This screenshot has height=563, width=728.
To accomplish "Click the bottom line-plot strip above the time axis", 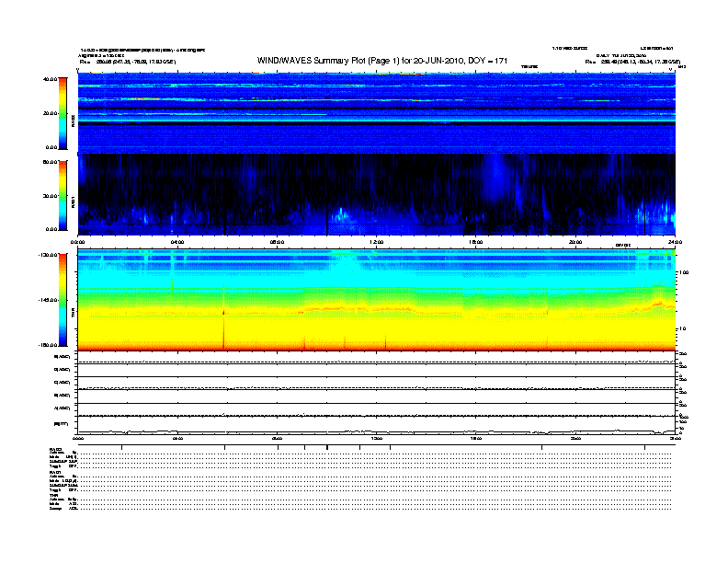I will click(x=377, y=425).
